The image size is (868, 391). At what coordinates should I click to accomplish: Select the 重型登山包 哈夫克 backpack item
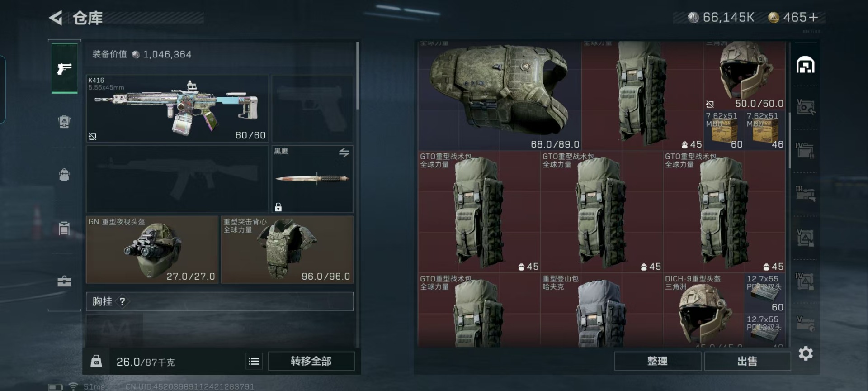(601, 310)
